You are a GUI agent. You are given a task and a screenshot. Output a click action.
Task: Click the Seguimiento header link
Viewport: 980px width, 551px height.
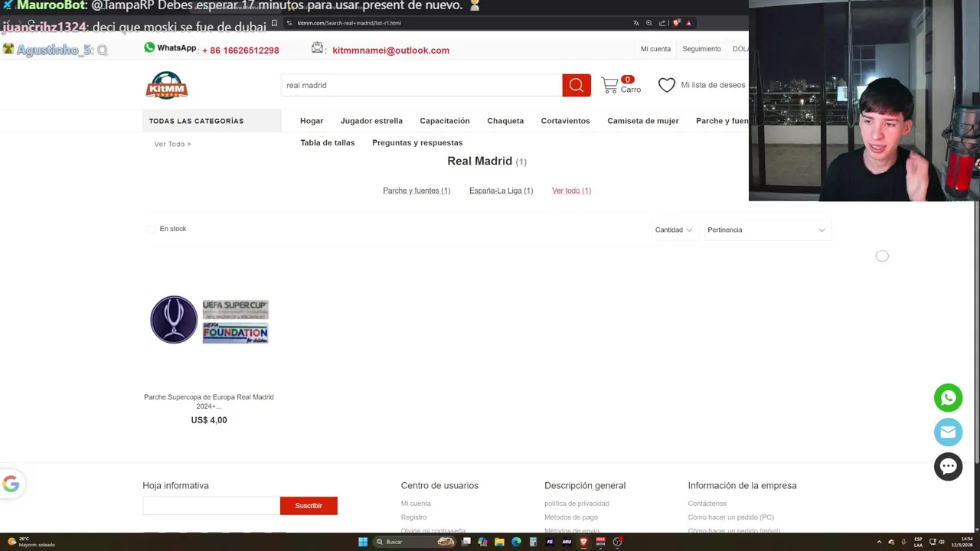[701, 49]
